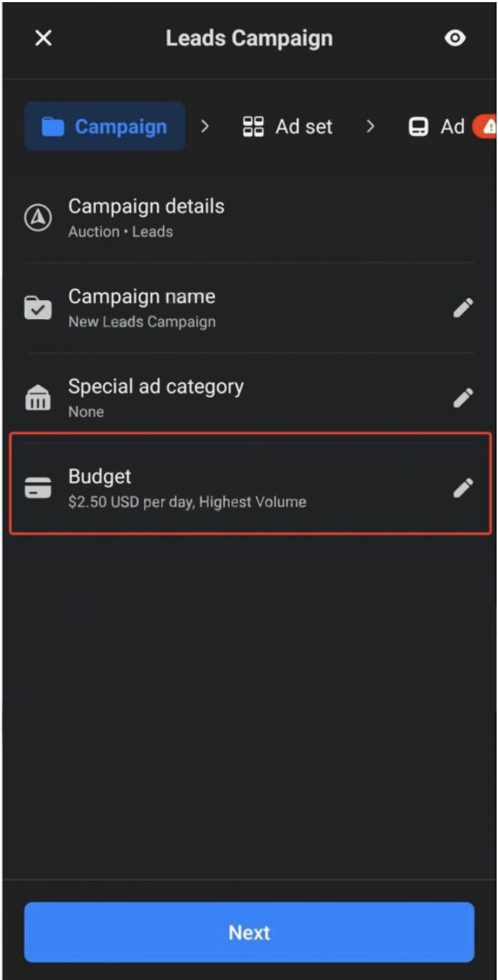498x980 pixels.
Task: Select the Ad set grid icon
Action: 253,127
